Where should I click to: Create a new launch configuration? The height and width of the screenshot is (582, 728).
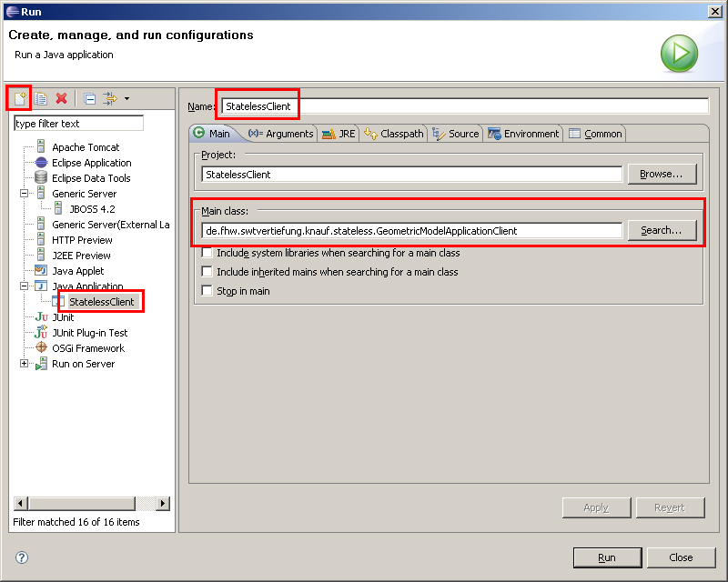pos(20,98)
